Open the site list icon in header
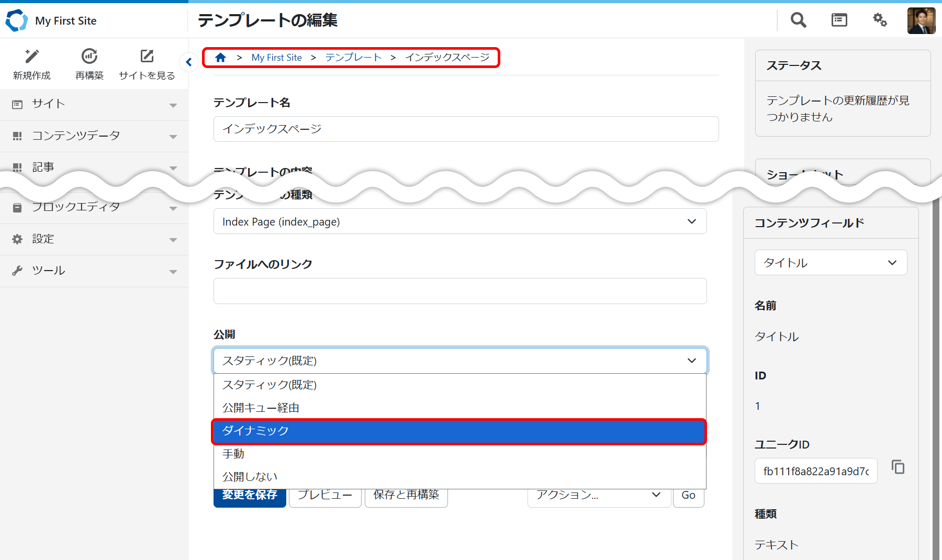 point(839,20)
